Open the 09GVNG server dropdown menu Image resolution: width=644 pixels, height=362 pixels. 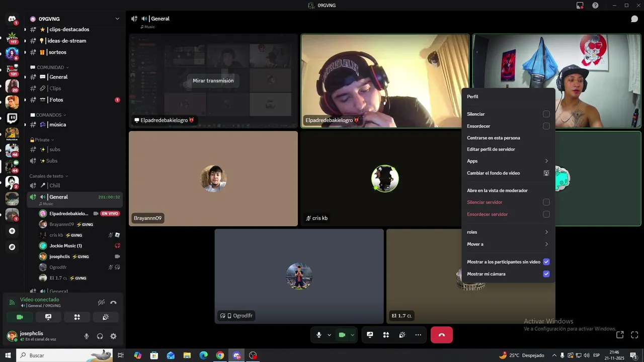pyautogui.click(x=75, y=19)
